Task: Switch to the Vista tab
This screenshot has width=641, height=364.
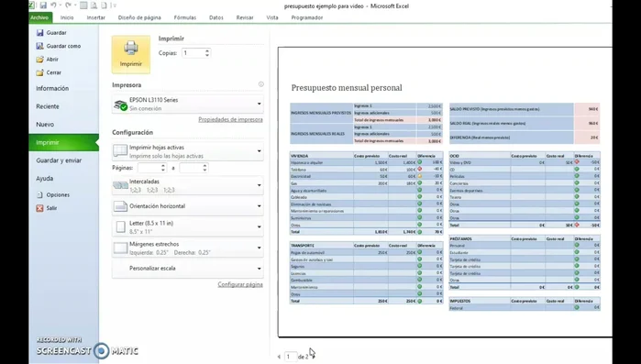Action: pos(272,17)
